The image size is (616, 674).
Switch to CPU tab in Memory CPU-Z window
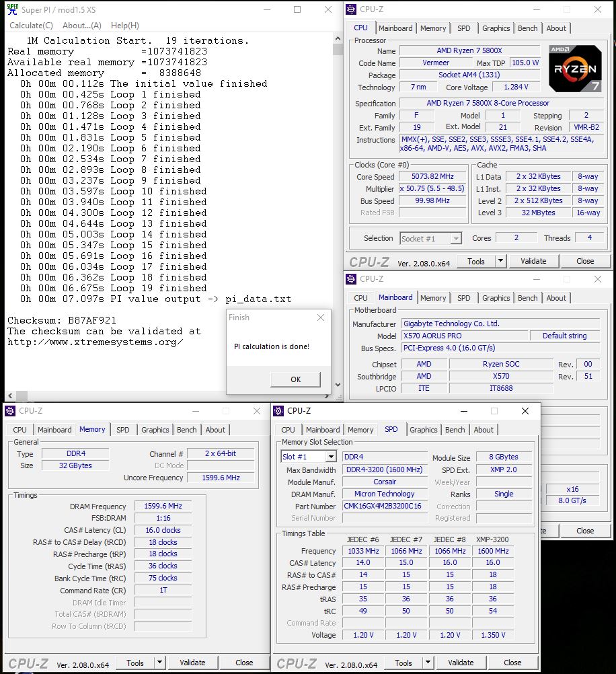pos(20,430)
